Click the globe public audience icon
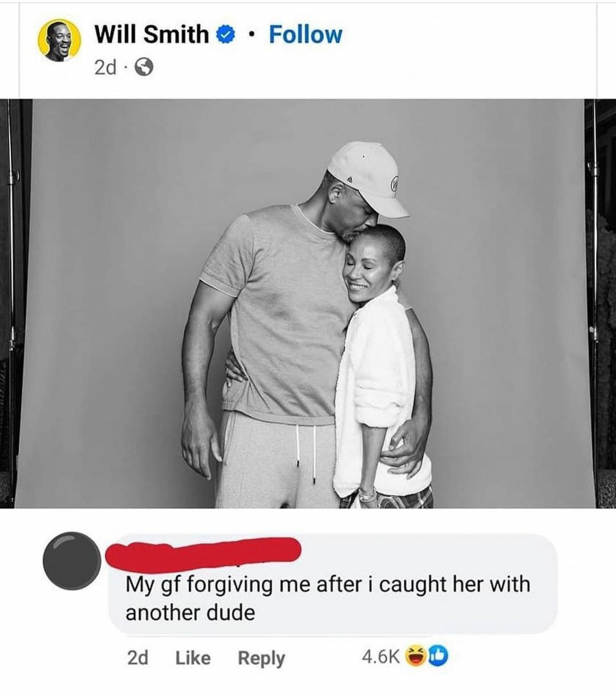 [144, 68]
